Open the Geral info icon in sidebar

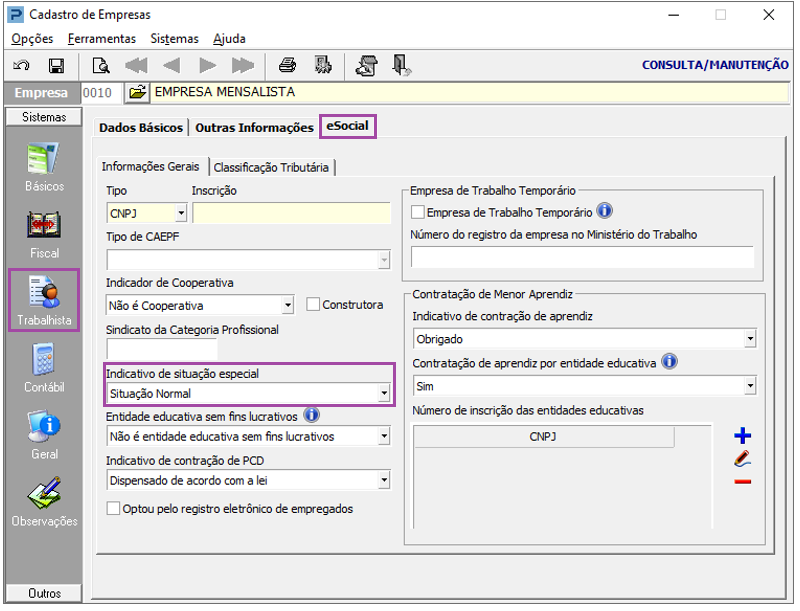[44, 435]
